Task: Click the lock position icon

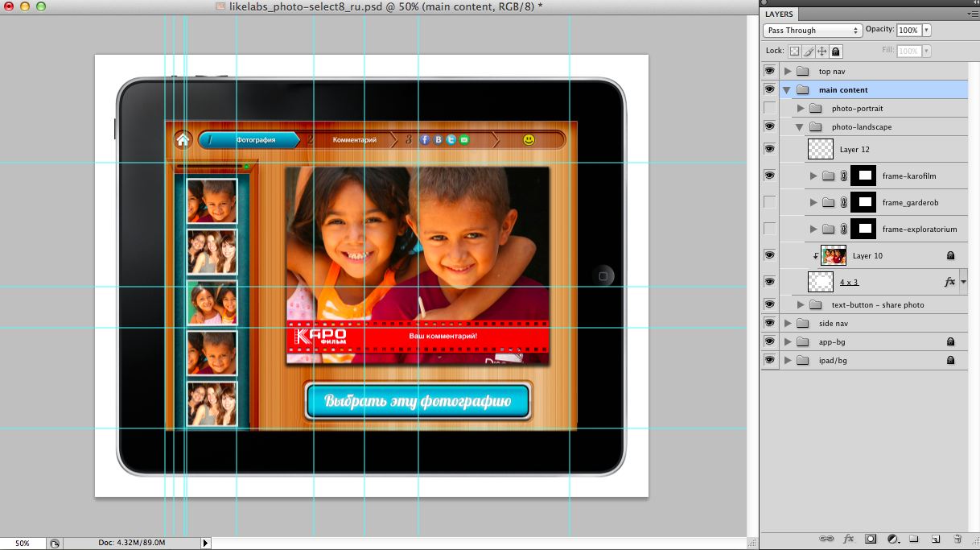Action: pos(822,51)
